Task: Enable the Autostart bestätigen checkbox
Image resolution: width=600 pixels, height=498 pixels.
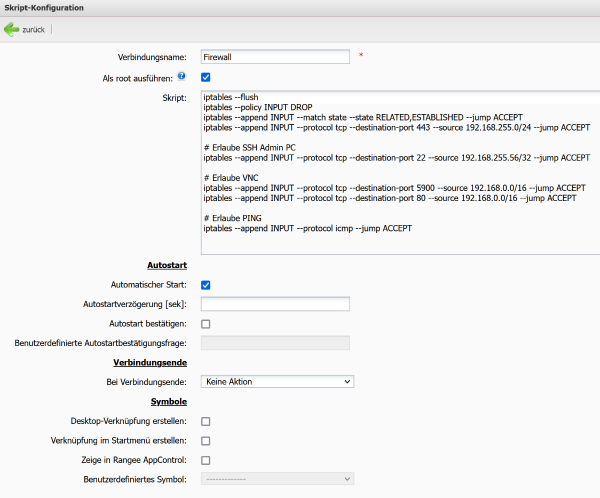Action: coord(206,324)
